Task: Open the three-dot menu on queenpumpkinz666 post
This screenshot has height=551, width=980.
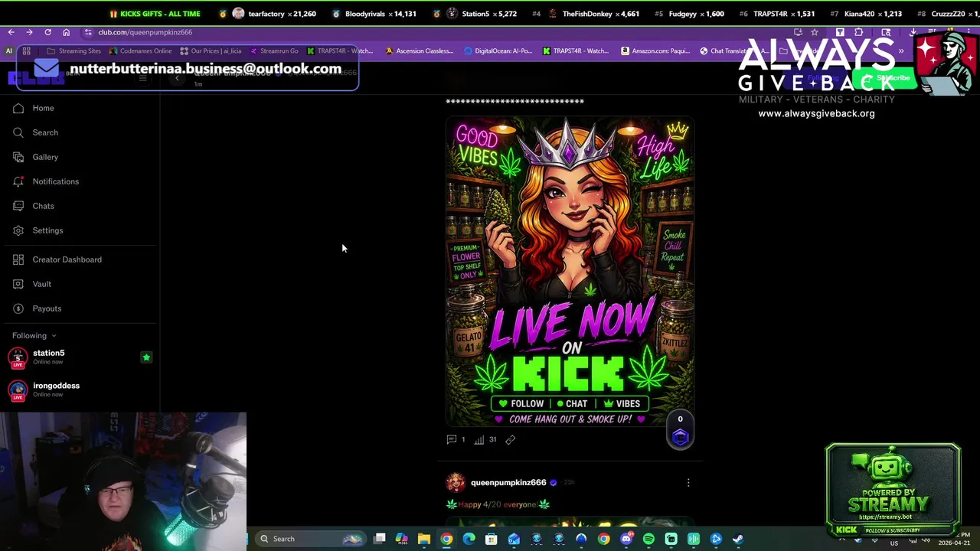Action: [688, 482]
